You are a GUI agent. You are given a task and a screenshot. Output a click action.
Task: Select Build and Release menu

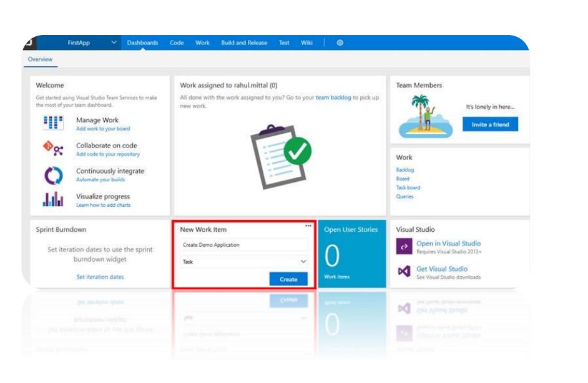(244, 42)
